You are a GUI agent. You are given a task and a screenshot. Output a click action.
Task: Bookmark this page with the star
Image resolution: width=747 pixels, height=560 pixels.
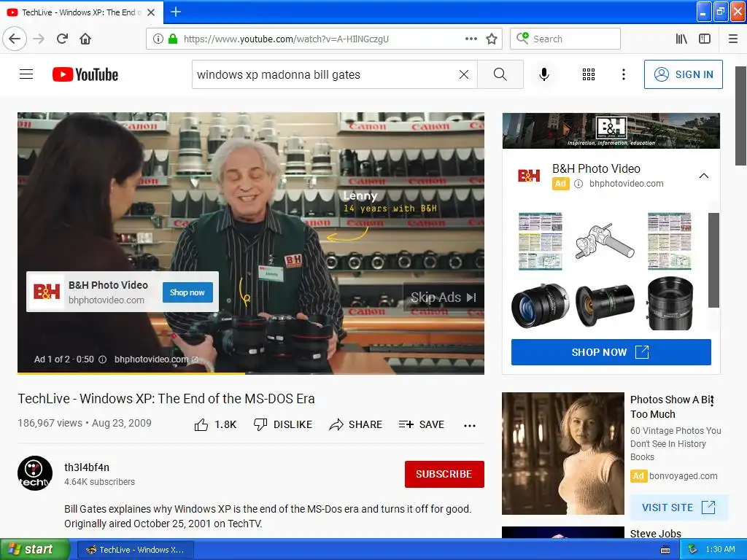[x=492, y=39]
